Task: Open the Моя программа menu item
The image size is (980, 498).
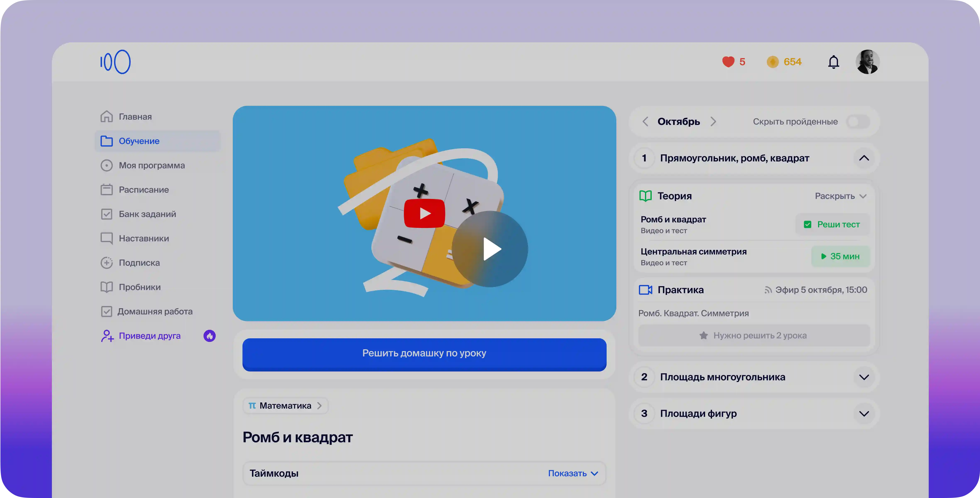Action: point(158,165)
